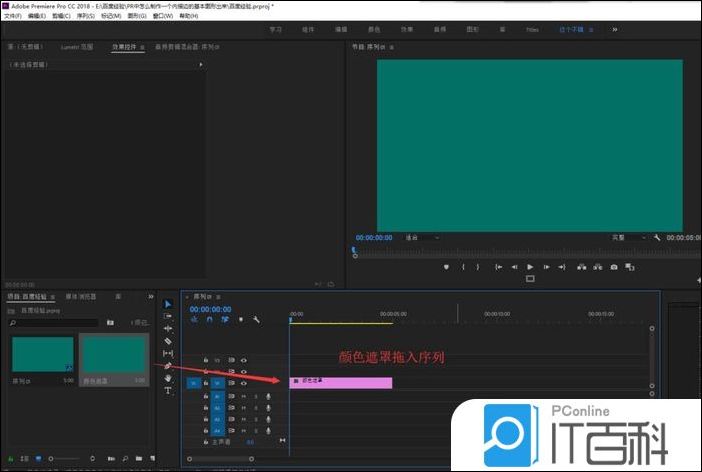Select the Ripple Edit tool
Screen dimensions: 702x472
(x=168, y=328)
